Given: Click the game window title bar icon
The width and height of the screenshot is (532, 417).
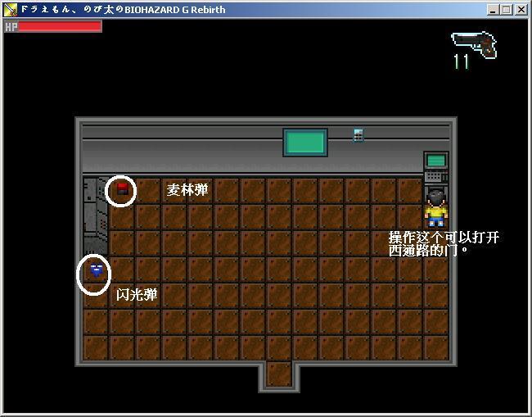Looking at the screenshot, I should 10,10.
